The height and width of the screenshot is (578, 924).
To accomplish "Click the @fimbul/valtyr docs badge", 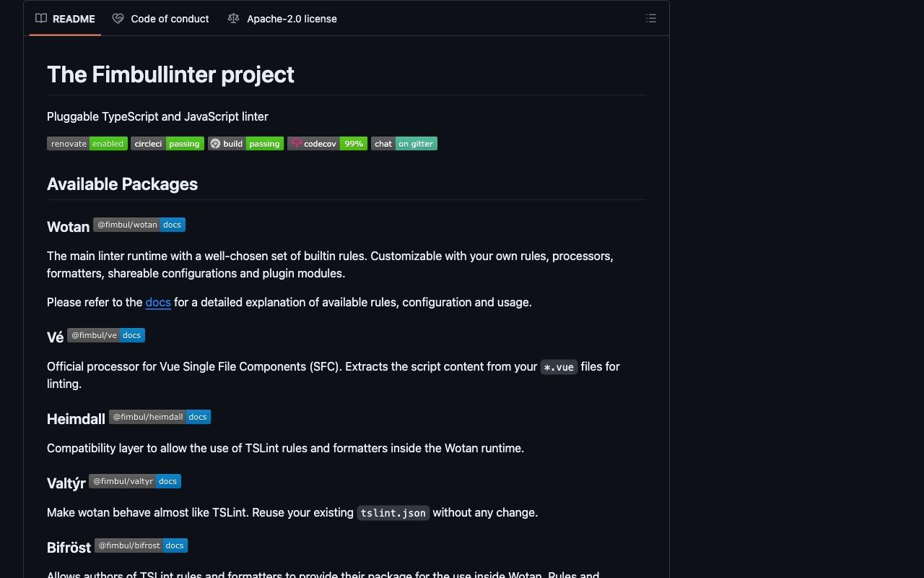I will point(135,481).
